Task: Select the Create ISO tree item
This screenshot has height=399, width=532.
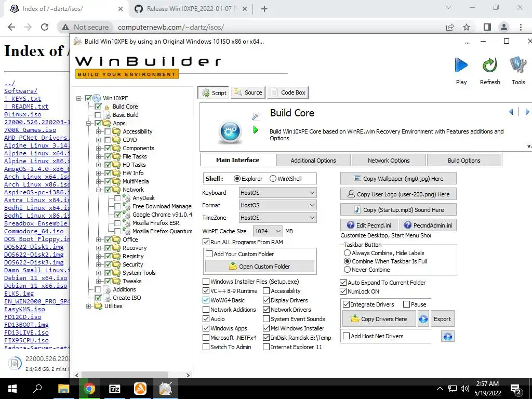Action: pos(127,298)
